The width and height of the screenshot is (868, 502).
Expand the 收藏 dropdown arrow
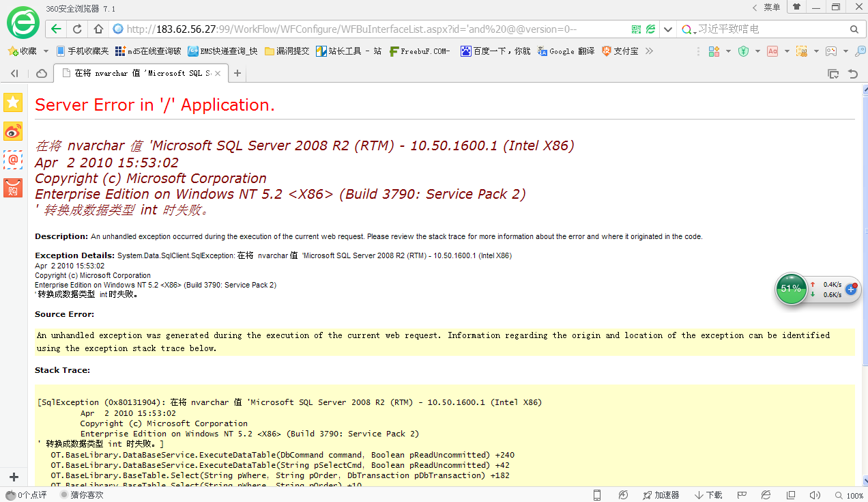(46, 51)
